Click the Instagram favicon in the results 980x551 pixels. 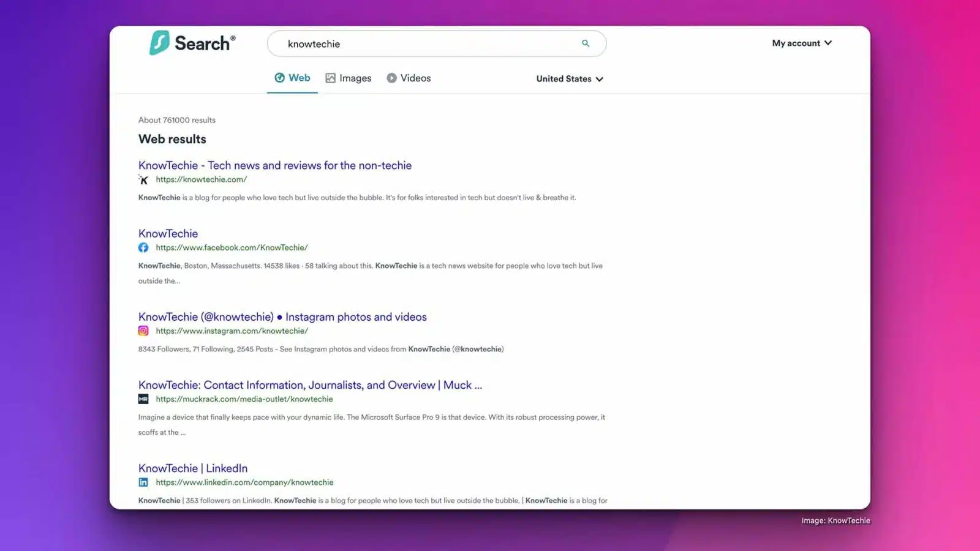pos(143,331)
